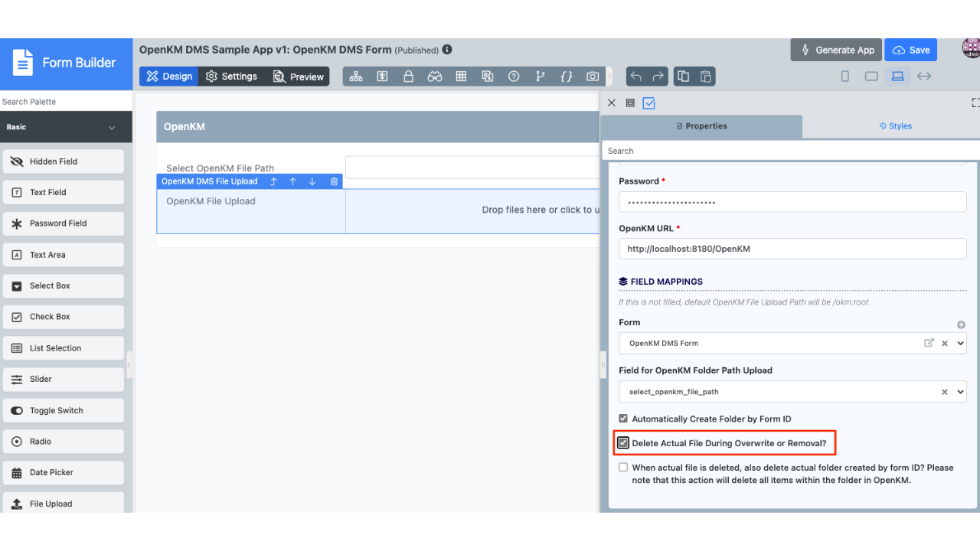Delete the OpenKM DMS File Upload element

click(334, 181)
